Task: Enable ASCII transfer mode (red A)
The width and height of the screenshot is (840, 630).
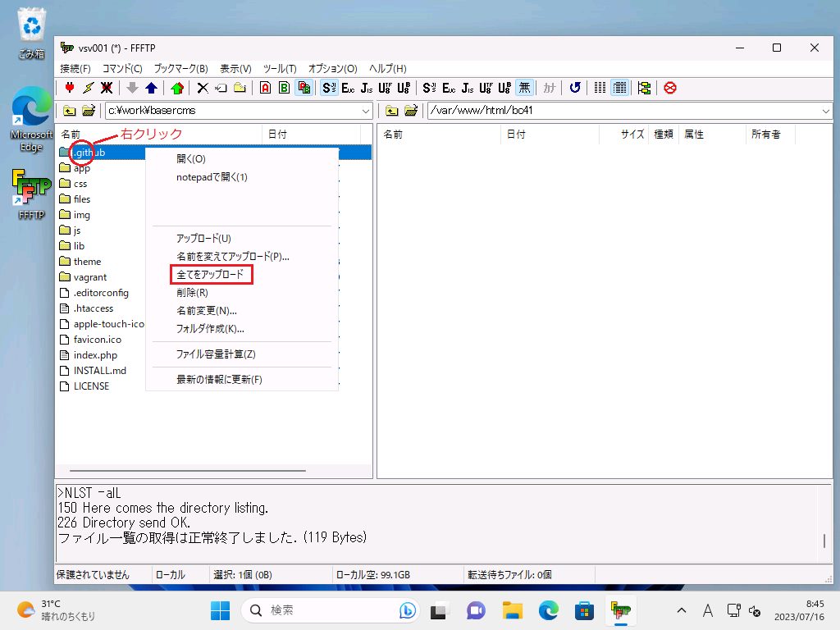Action: coord(265,88)
